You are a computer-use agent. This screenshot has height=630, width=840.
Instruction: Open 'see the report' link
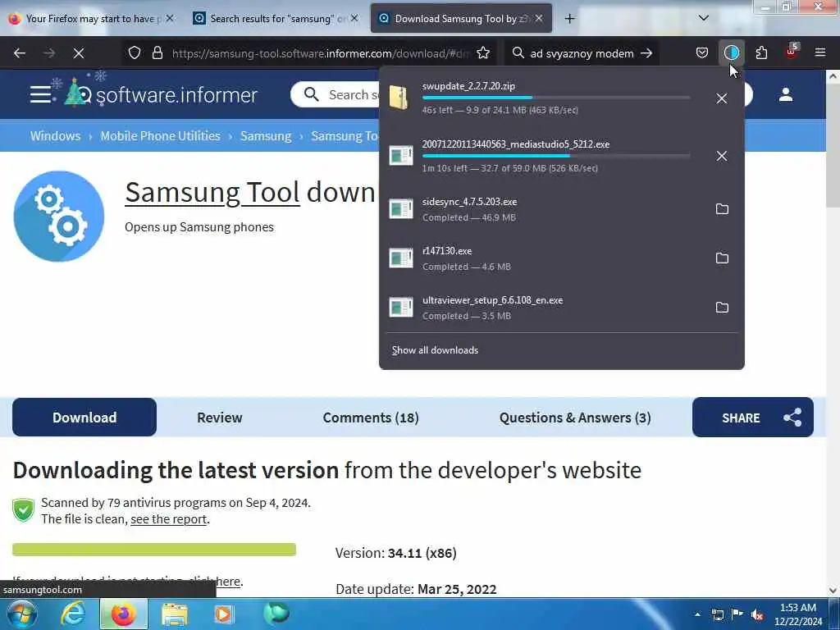(x=168, y=519)
